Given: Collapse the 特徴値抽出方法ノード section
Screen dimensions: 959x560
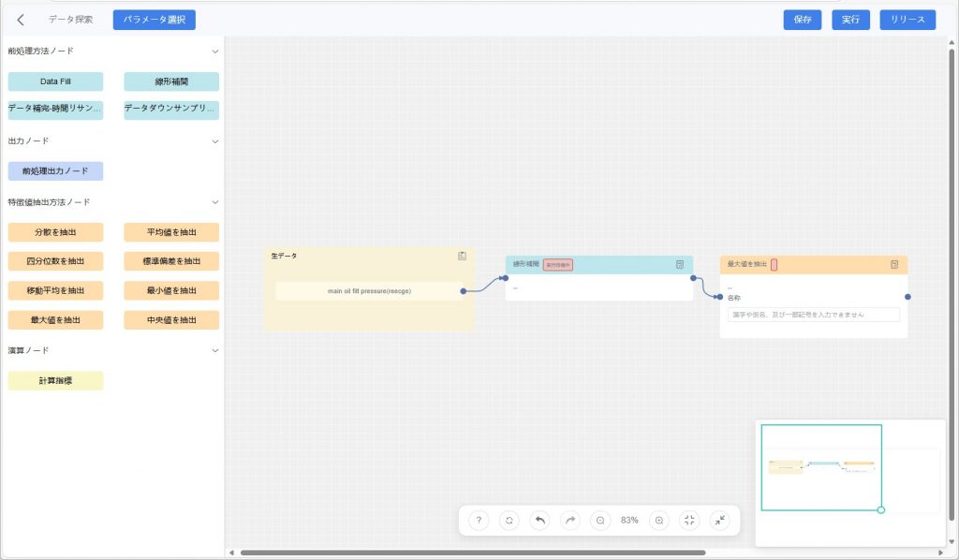Looking at the screenshot, I should tap(214, 202).
